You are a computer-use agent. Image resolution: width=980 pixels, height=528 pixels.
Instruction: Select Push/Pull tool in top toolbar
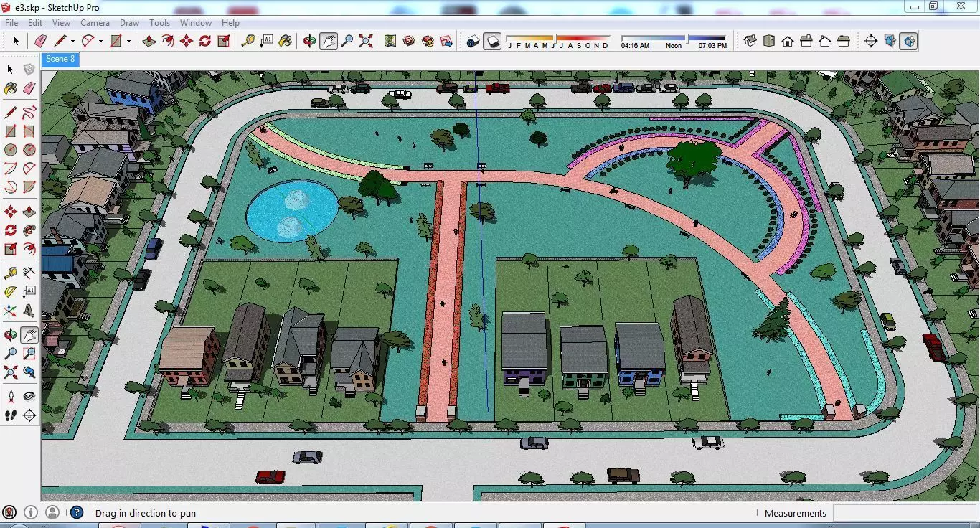tap(149, 41)
